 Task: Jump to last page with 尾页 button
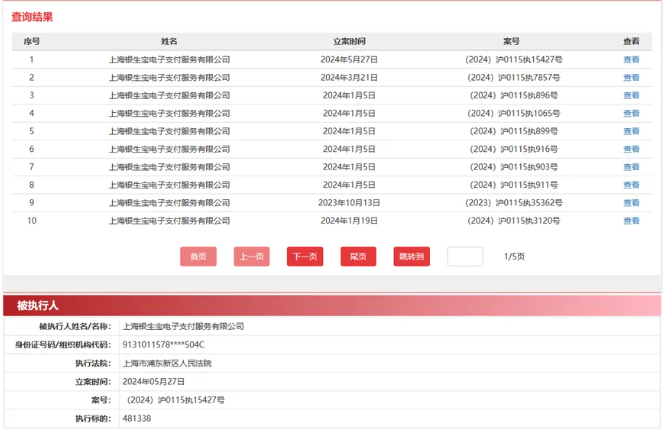click(x=358, y=256)
